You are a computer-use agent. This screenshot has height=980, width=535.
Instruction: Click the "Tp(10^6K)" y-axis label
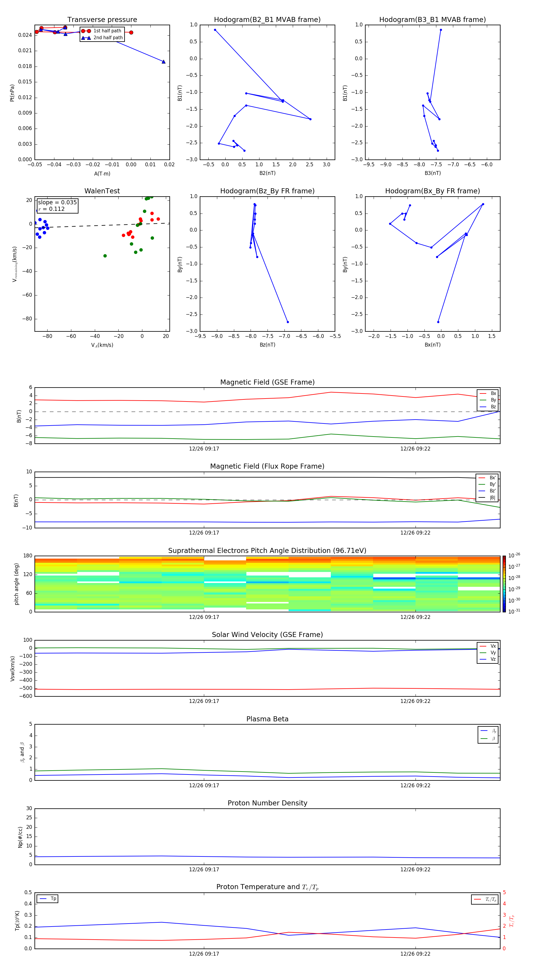(17, 921)
